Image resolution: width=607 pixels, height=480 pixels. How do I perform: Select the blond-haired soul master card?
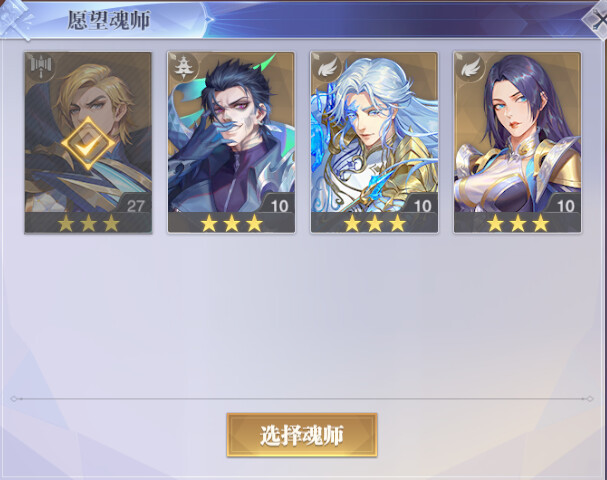(x=88, y=143)
